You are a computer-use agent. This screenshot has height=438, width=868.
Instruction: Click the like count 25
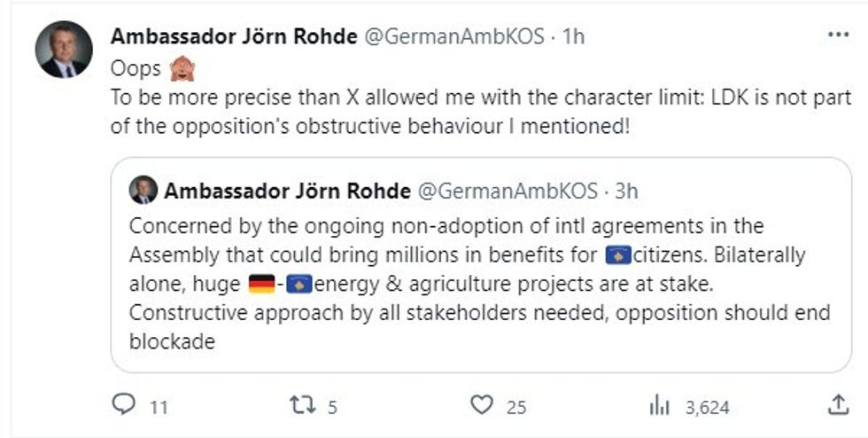tap(516, 408)
